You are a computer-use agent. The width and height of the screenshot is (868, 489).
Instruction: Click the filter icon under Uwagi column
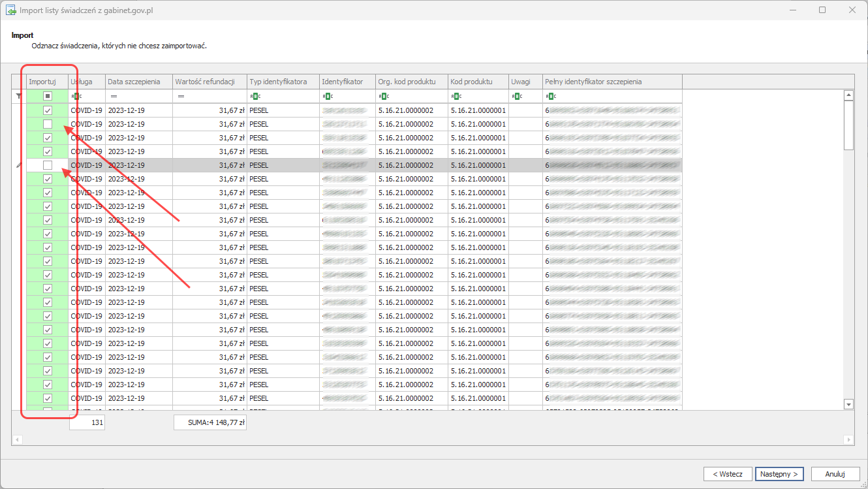[x=517, y=96]
